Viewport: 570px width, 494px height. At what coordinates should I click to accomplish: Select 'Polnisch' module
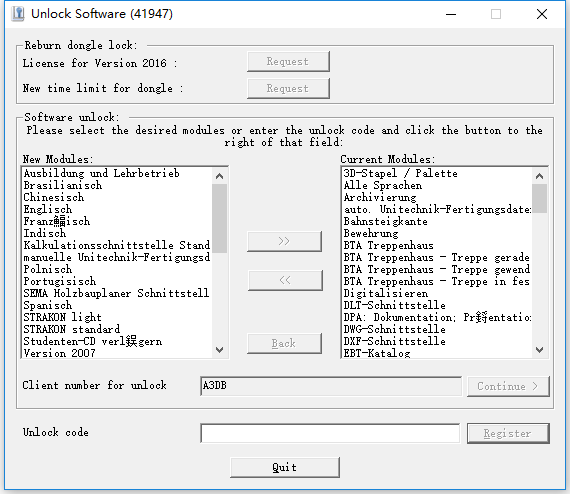(x=117, y=269)
